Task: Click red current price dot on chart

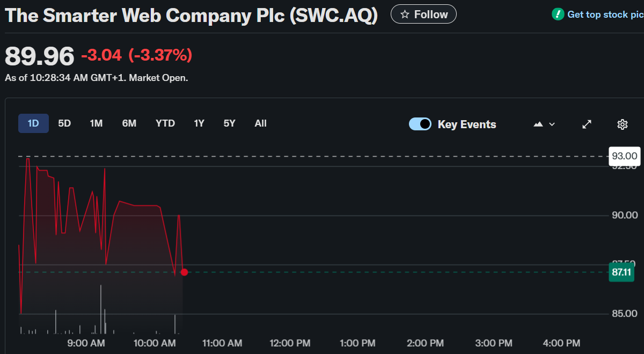Action: (184, 272)
